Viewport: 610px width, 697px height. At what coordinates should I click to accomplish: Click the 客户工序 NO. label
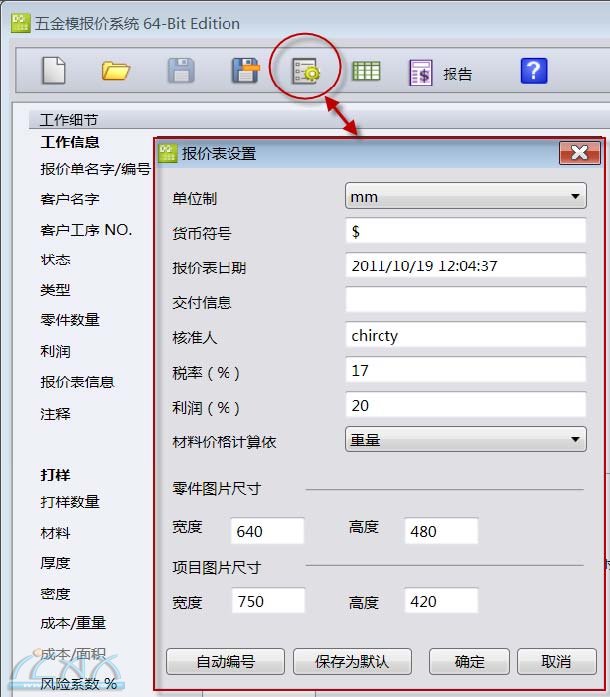click(86, 230)
